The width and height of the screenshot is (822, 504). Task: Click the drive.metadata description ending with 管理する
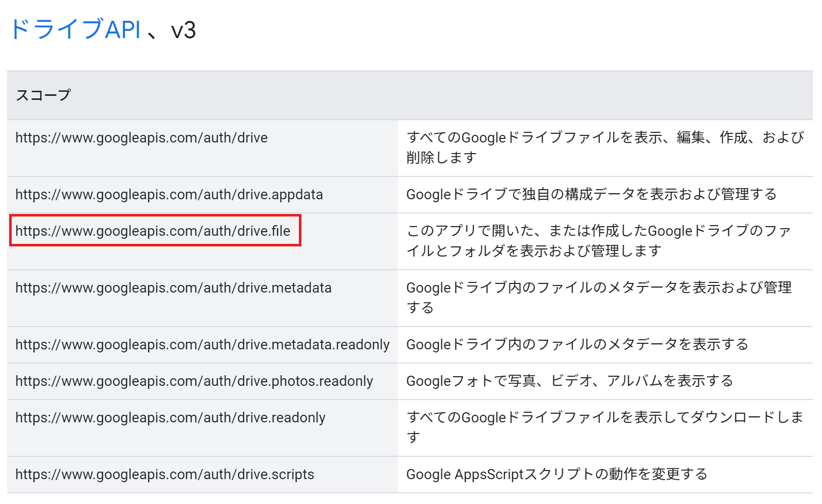click(599, 297)
